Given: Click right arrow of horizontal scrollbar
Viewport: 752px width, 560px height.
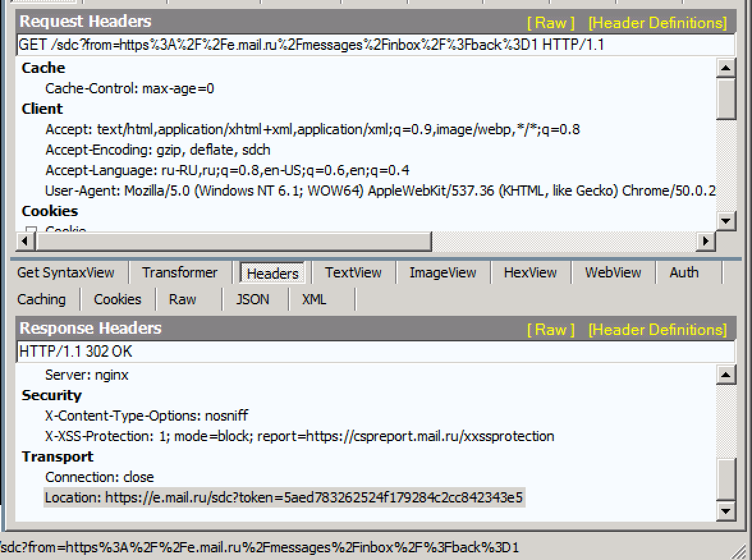Looking at the screenshot, I should 705,241.
